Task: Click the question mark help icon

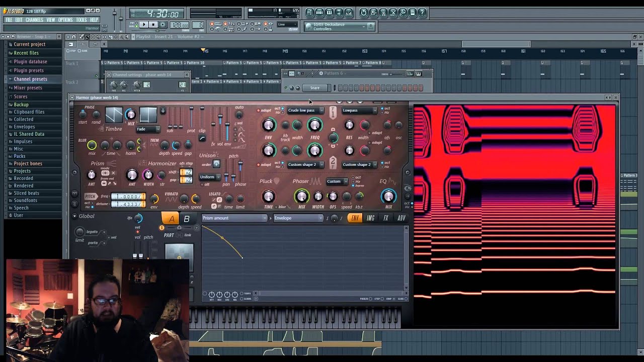Action: pyautogui.click(x=422, y=13)
